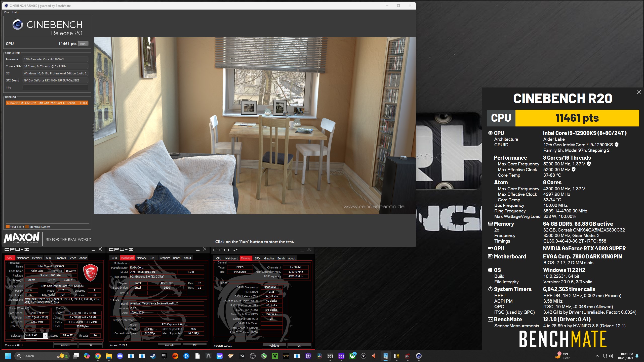Screen dimensions: 644x362
Task: Open Task View from the taskbar
Action: pos(76,356)
